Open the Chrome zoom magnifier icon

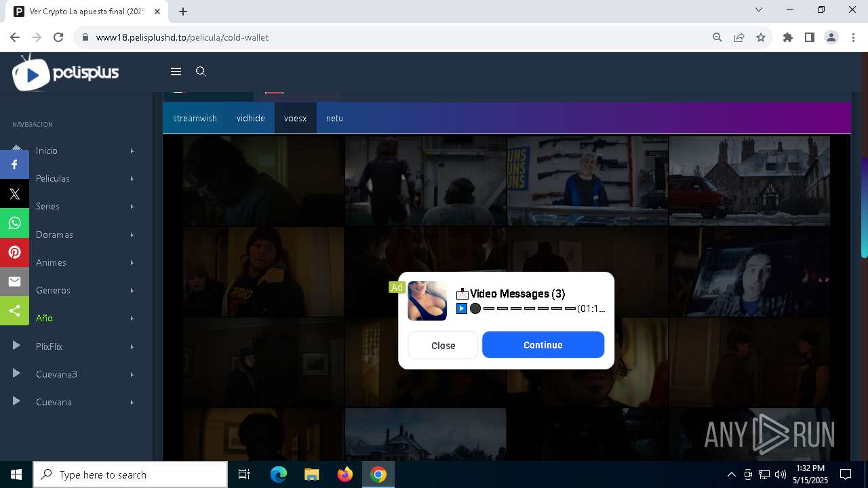tap(717, 37)
